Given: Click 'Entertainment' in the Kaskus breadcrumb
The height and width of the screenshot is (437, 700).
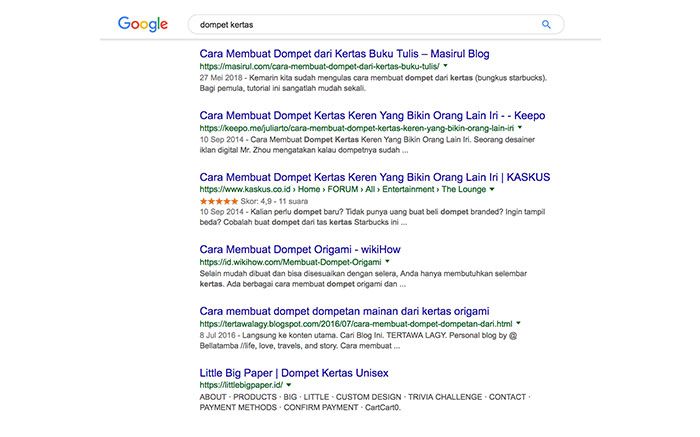Looking at the screenshot, I should [408, 189].
